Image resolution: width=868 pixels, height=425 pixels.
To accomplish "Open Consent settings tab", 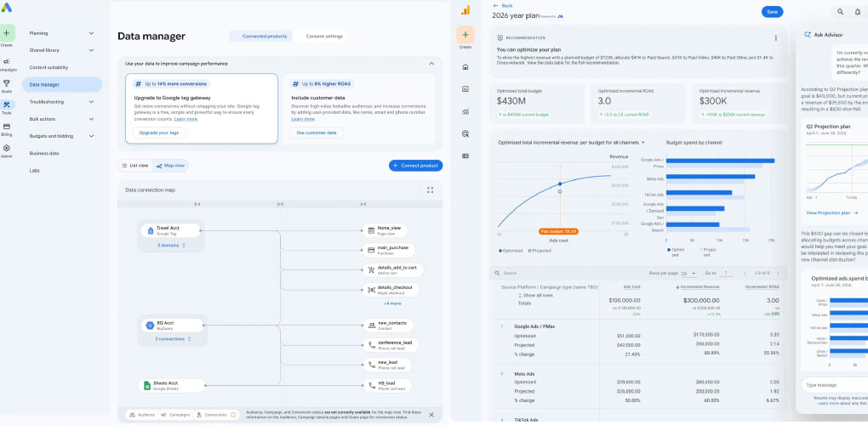I will click(324, 37).
